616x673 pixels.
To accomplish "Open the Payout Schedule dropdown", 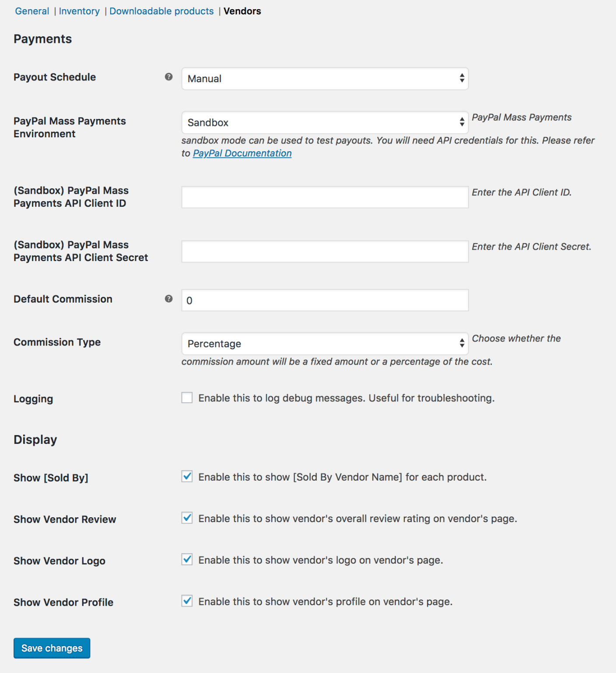I will tap(325, 79).
